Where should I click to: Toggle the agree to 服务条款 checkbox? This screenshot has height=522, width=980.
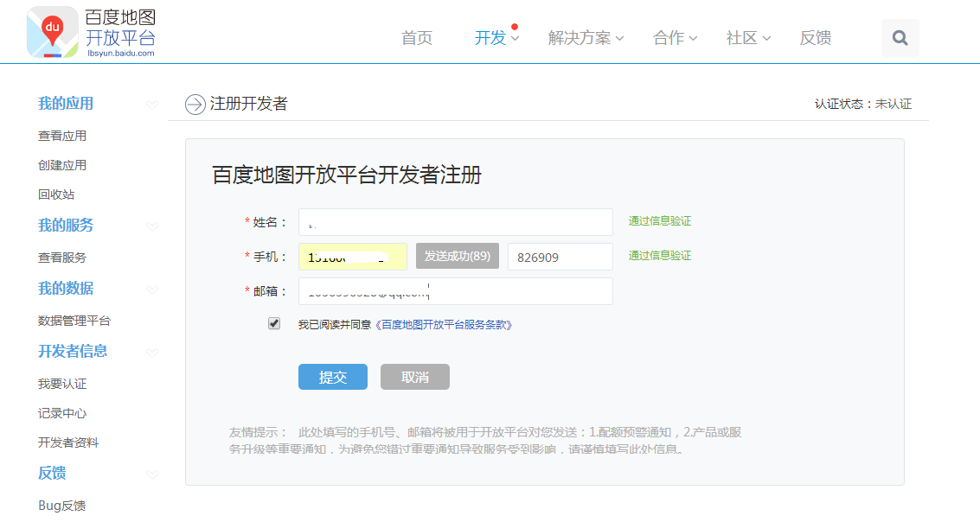coord(273,323)
